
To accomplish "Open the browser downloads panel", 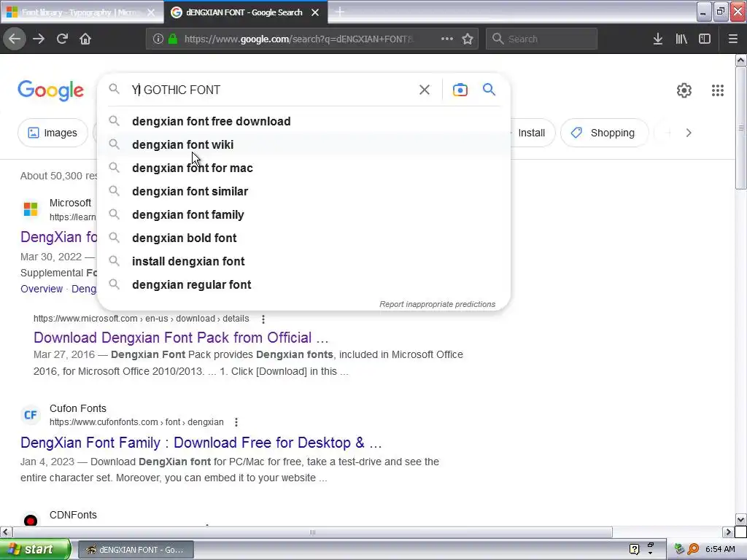I will pos(658,39).
